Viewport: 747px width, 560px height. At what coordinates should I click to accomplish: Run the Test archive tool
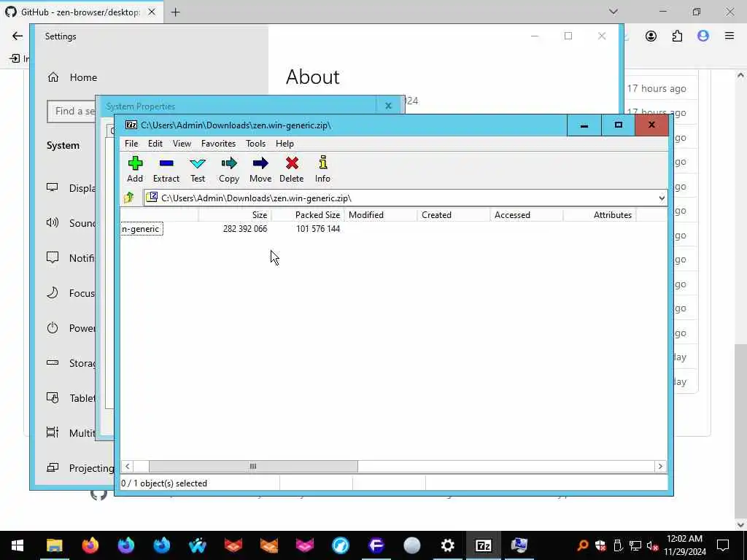[198, 169]
